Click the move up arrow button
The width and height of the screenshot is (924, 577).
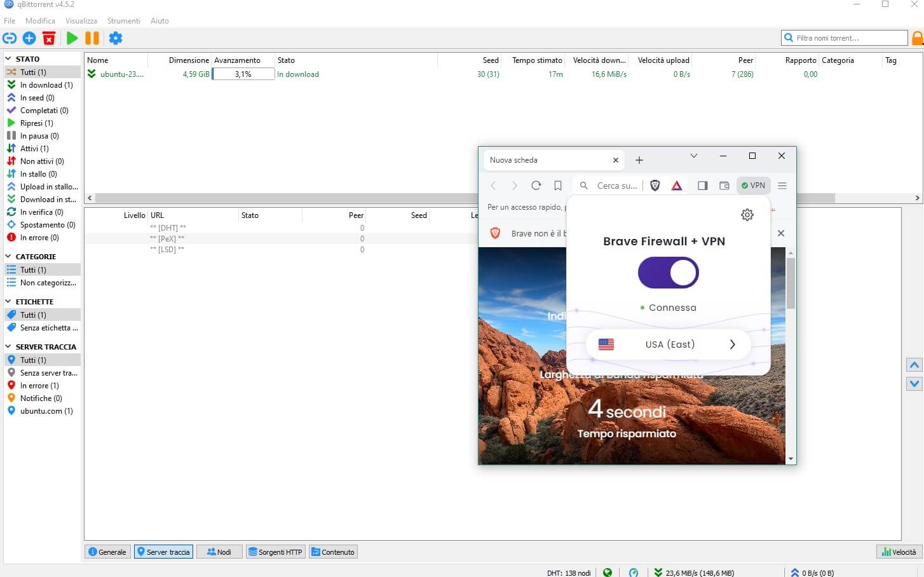pyautogui.click(x=914, y=365)
